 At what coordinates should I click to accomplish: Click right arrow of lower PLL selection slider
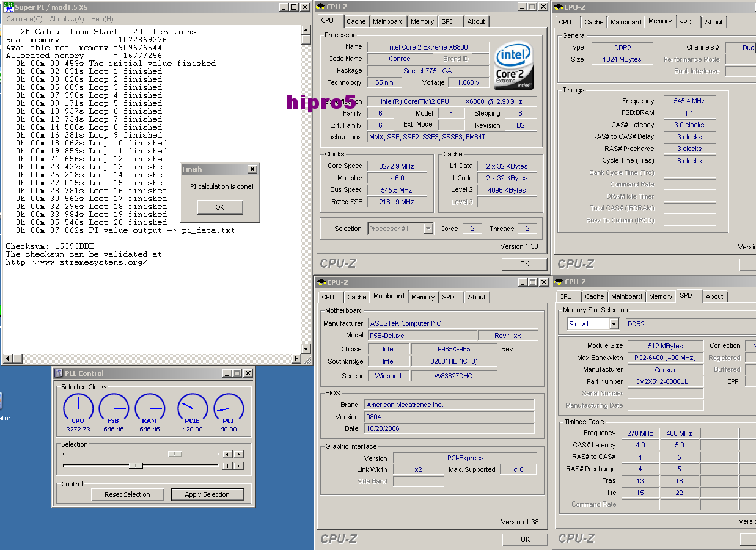(238, 466)
